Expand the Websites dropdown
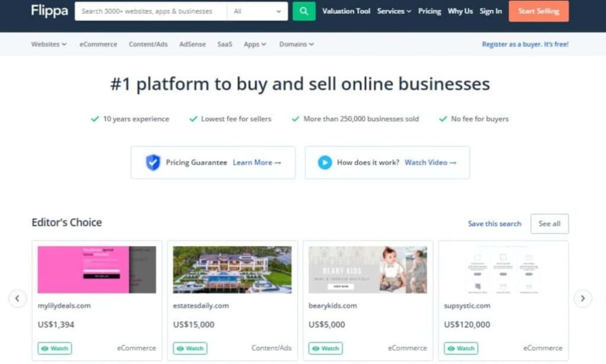 49,44
